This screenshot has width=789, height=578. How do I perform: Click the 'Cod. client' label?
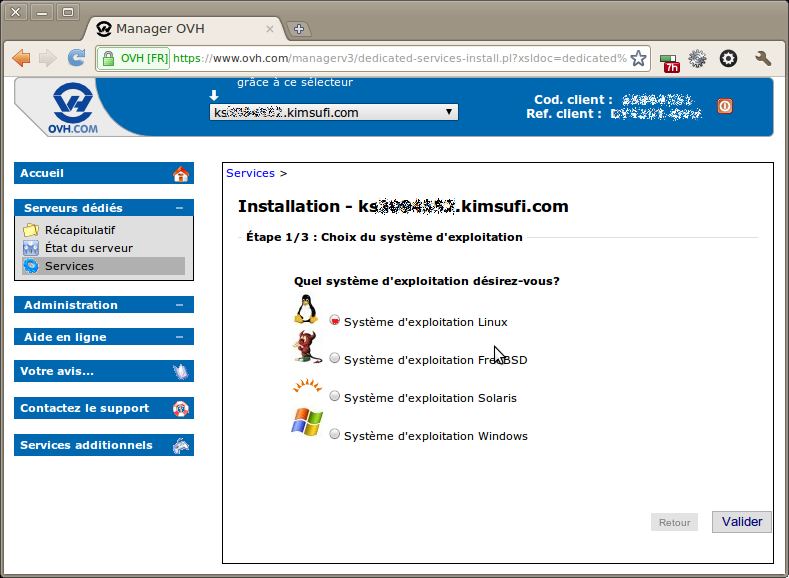pyautogui.click(x=573, y=100)
